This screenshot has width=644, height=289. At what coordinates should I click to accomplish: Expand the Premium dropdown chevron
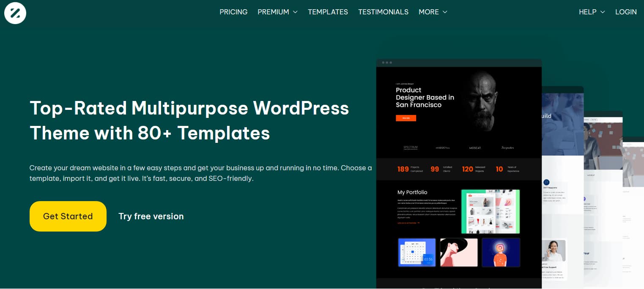pyautogui.click(x=295, y=12)
